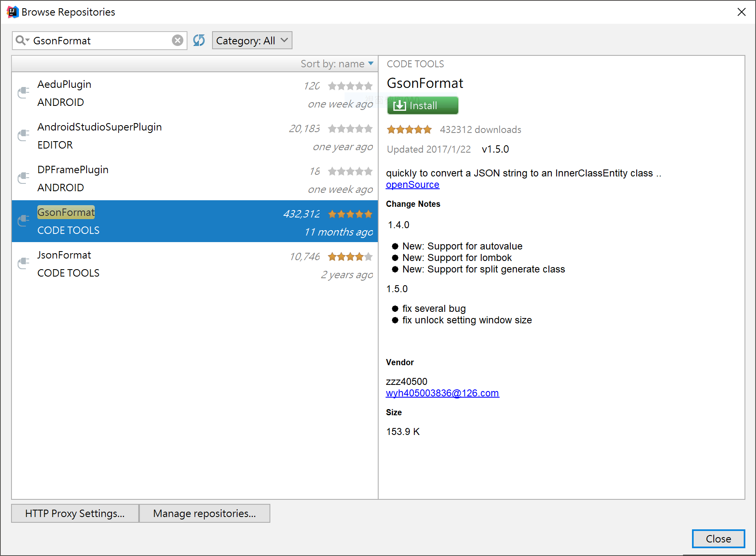The image size is (756, 556).
Task: Click the Change Notes heading
Action: click(413, 204)
